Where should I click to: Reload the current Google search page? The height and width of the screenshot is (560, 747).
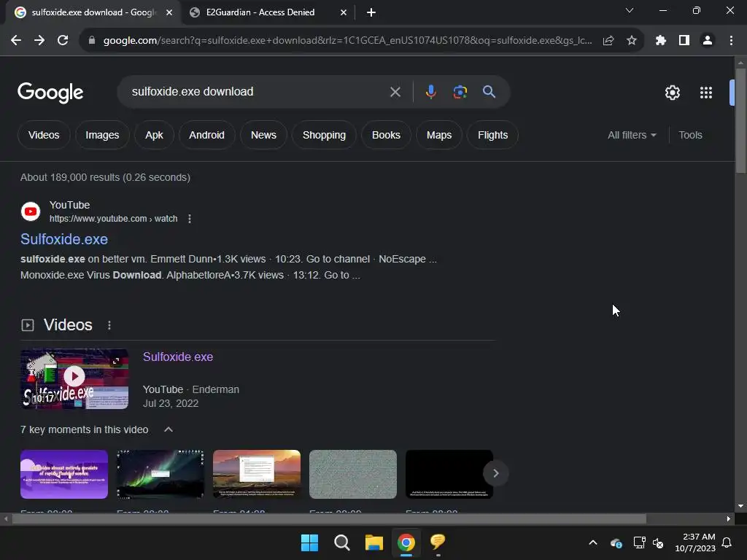pyautogui.click(x=63, y=41)
